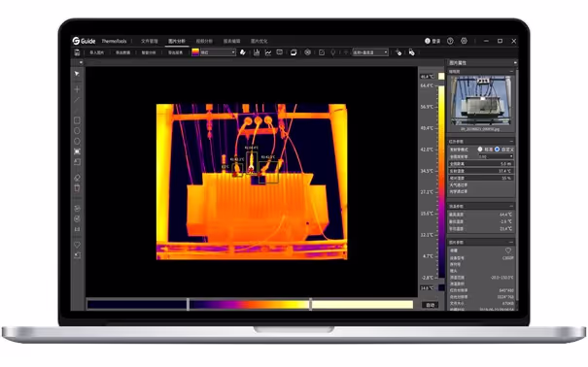This screenshot has width=588, height=367.
Task: Select the crosshair point measurement tool
Action: [x=77, y=89]
